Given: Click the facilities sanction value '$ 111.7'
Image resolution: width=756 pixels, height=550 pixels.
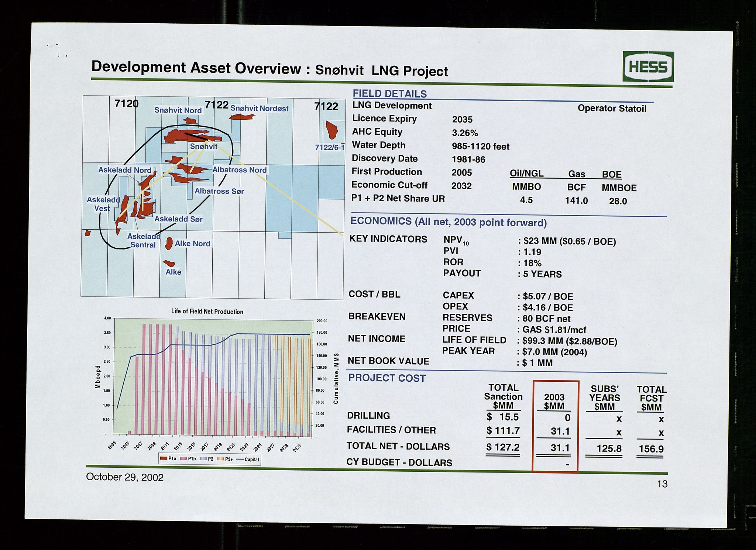Looking at the screenshot, I should pyautogui.click(x=503, y=431).
